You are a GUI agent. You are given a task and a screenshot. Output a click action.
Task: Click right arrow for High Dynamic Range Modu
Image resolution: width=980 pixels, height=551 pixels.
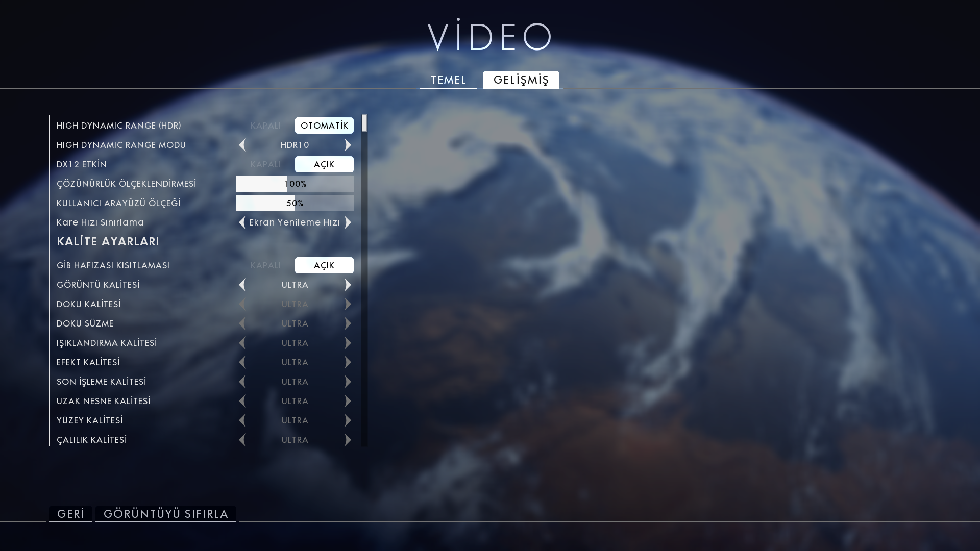[348, 145]
